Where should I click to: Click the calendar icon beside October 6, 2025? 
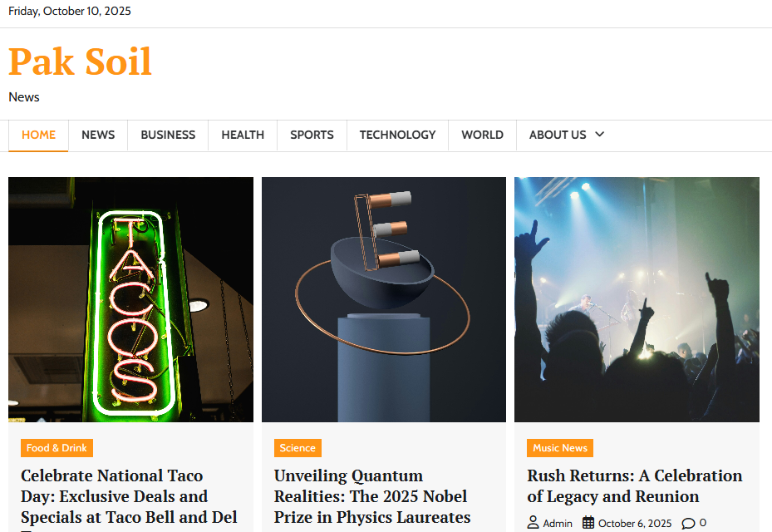588,523
